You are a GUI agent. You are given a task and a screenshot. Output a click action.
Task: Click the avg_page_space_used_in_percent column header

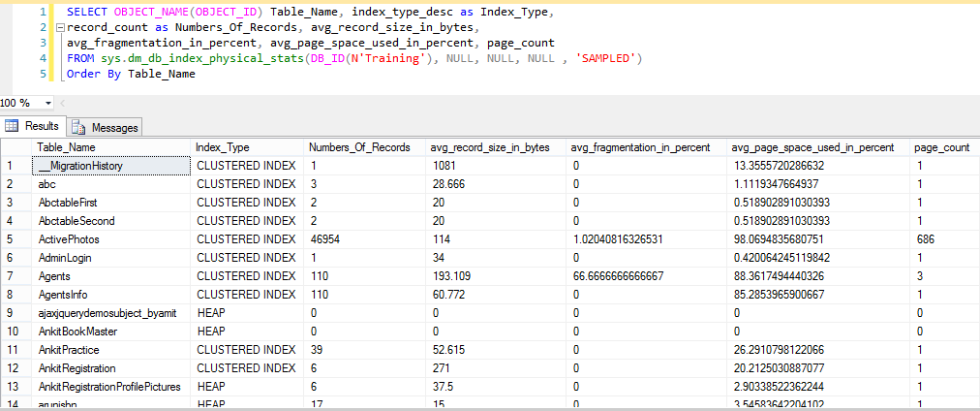pyautogui.click(x=818, y=147)
